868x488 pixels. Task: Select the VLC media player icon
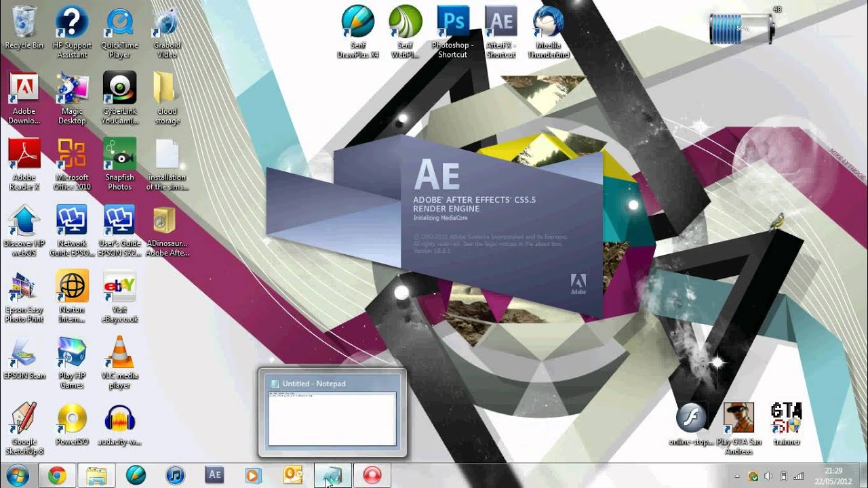pos(119,363)
